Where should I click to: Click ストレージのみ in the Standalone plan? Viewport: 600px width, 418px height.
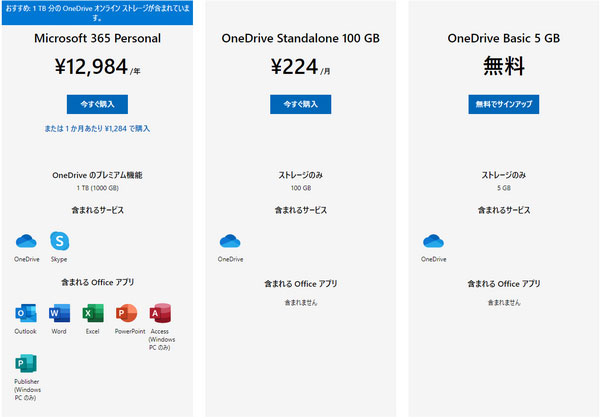point(300,175)
